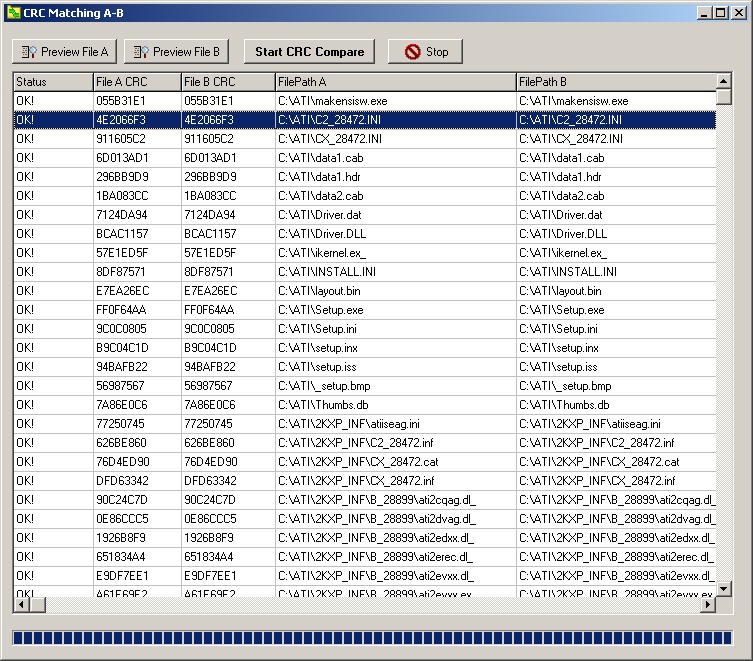Maximize the CRC Matching A-B window
Screen dimensions: 753x661
[720, 13]
